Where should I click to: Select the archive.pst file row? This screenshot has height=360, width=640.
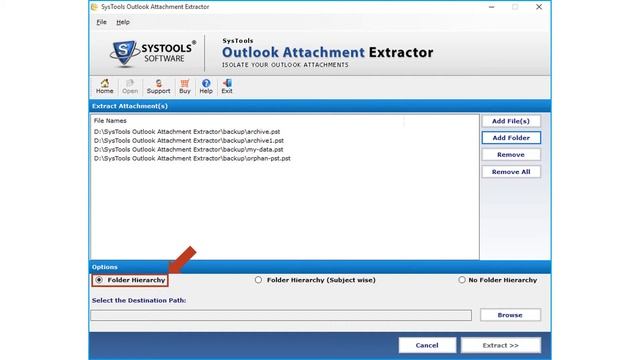pos(187,132)
